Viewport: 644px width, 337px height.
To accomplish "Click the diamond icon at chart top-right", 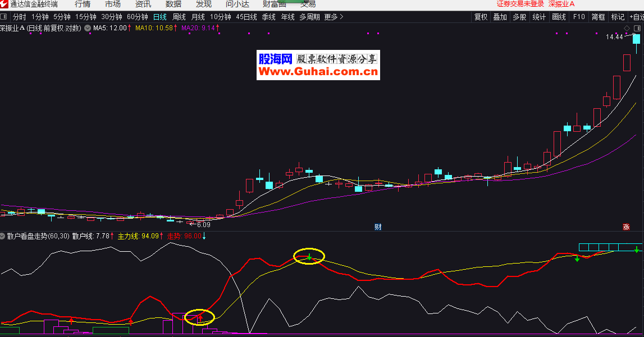I will click(627, 28).
